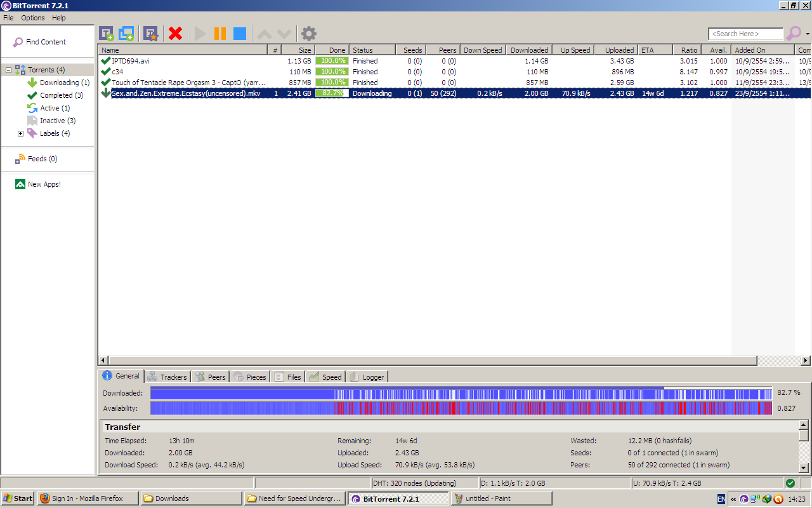Click into the Search Here field
Screen dimensions: 812x508
pyautogui.click(x=746, y=34)
